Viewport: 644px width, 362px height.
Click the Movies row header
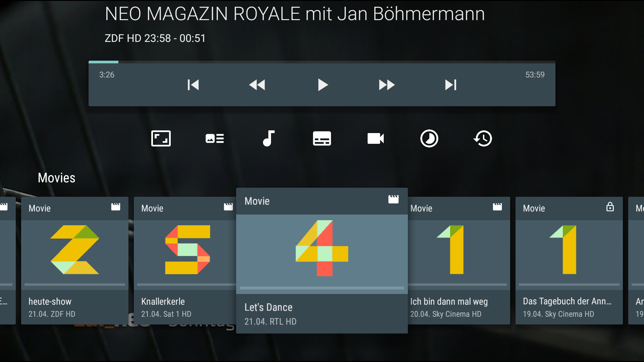56,178
